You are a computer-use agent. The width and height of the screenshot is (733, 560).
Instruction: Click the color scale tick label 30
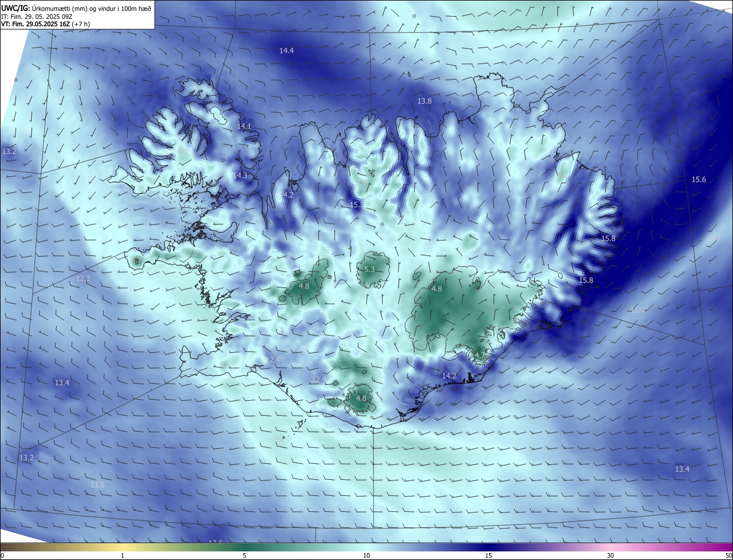(x=610, y=555)
